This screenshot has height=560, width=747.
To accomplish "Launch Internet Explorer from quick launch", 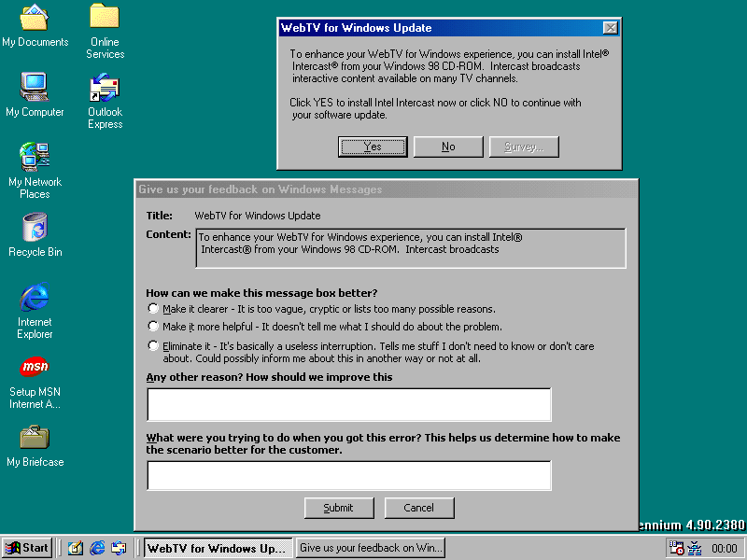I will pos(97,548).
